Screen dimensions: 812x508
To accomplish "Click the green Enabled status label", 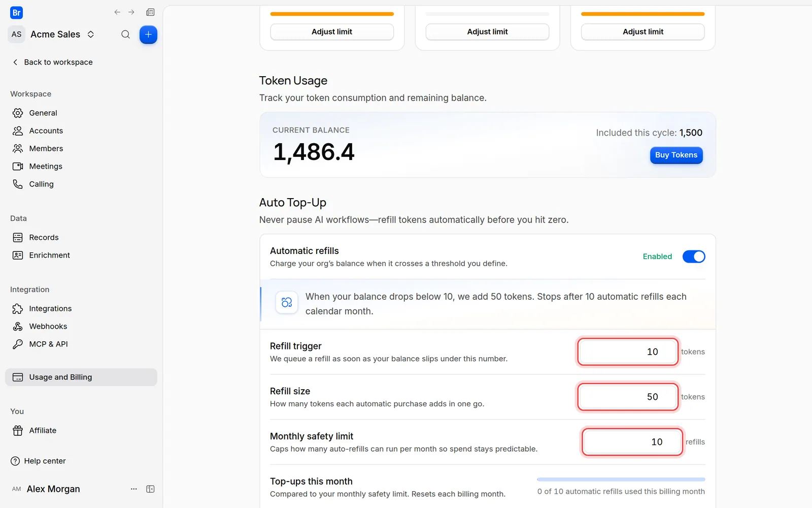I will pos(657,257).
